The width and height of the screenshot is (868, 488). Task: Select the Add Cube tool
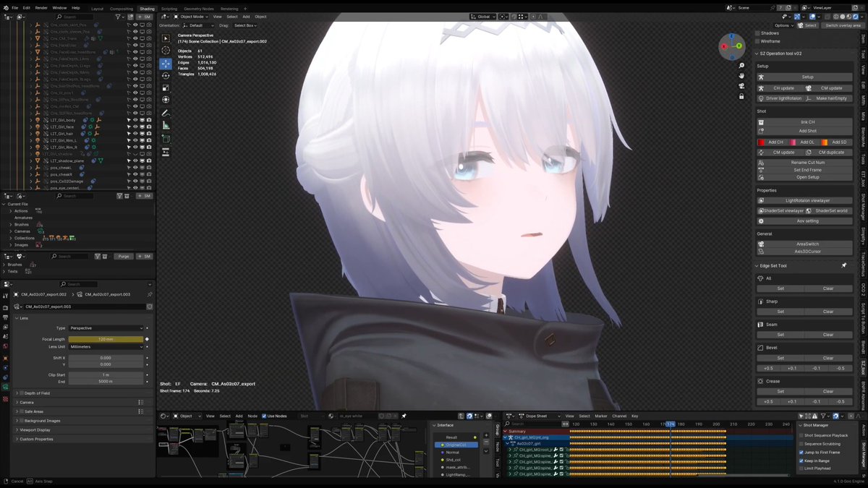[166, 138]
